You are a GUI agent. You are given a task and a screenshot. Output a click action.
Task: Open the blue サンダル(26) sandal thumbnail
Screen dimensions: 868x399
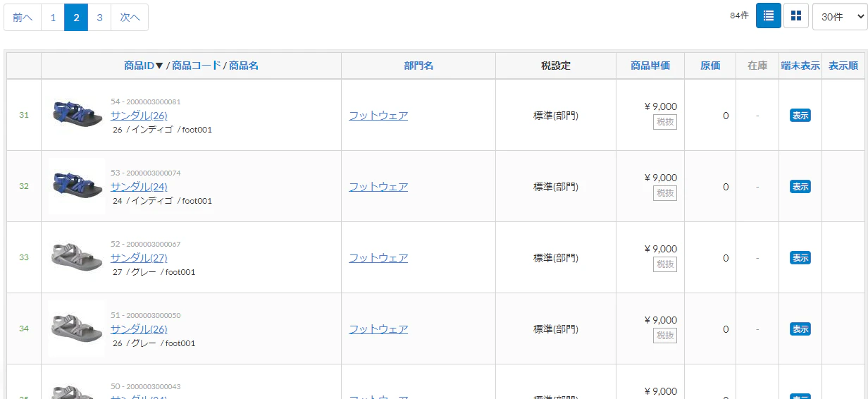click(x=77, y=114)
